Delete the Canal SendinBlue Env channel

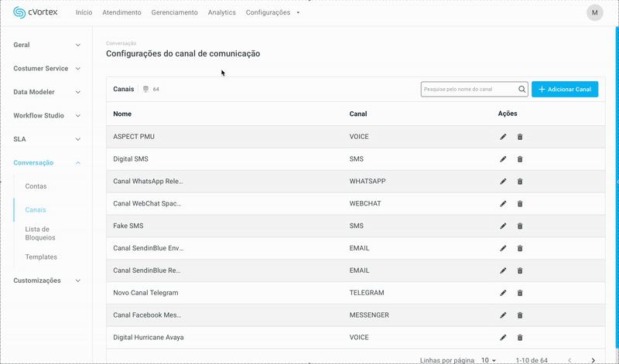coord(520,248)
